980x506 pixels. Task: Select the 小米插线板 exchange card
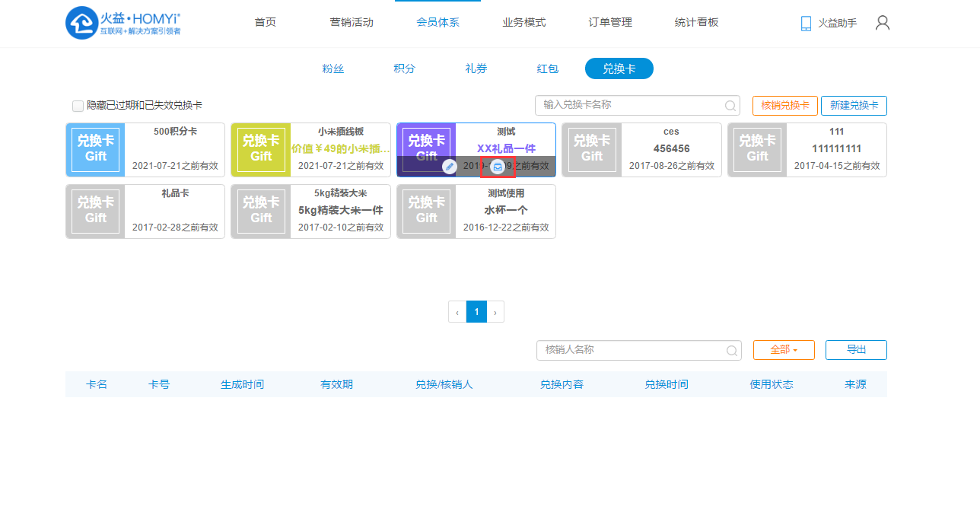point(310,149)
